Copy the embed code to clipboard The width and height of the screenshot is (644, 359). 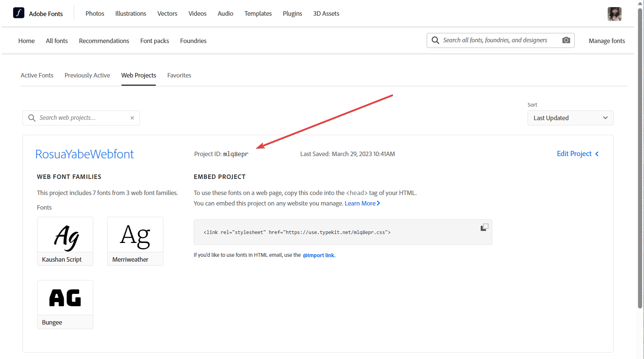click(x=484, y=227)
